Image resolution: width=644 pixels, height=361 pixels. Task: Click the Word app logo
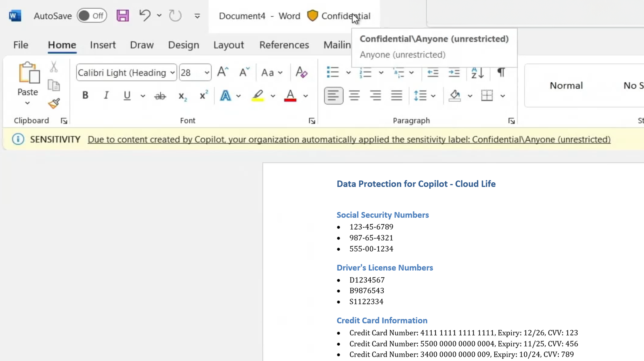(15, 16)
